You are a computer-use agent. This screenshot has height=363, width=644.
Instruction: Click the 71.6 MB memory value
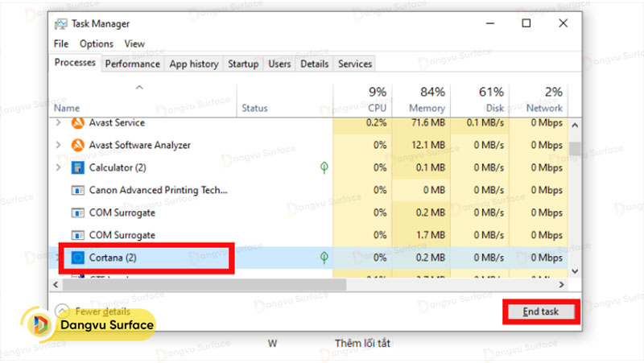click(428, 123)
